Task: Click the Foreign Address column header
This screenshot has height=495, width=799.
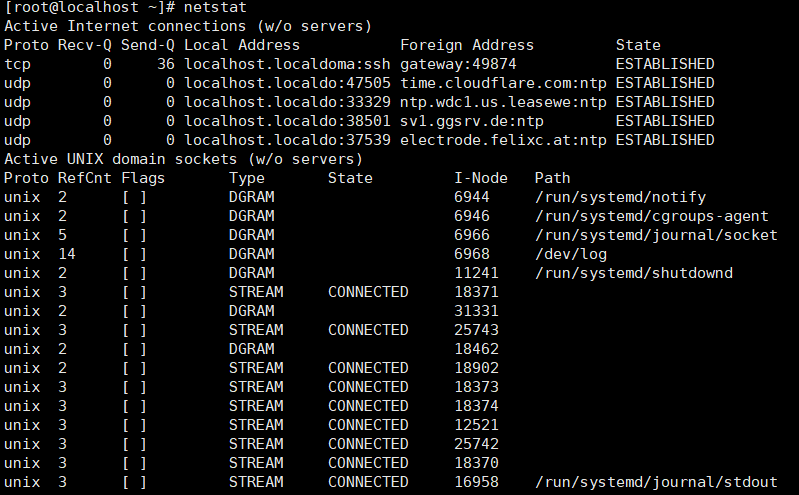Action: click(467, 45)
